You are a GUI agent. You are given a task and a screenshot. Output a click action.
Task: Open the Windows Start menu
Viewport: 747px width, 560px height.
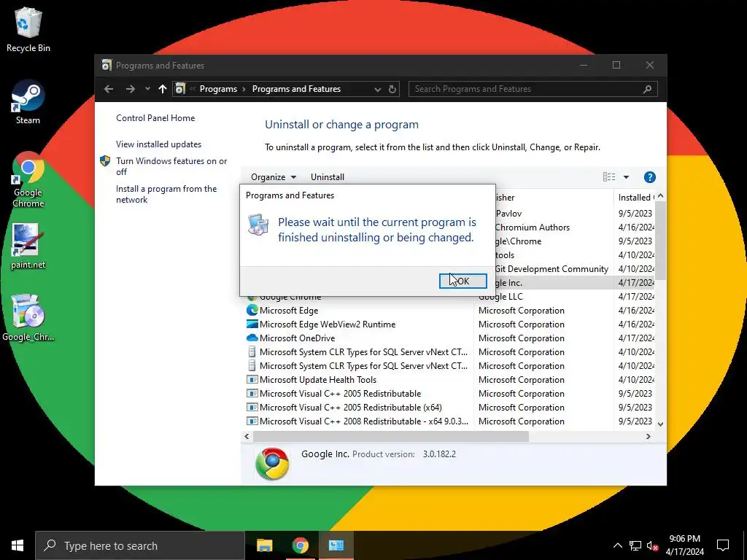(x=18, y=545)
